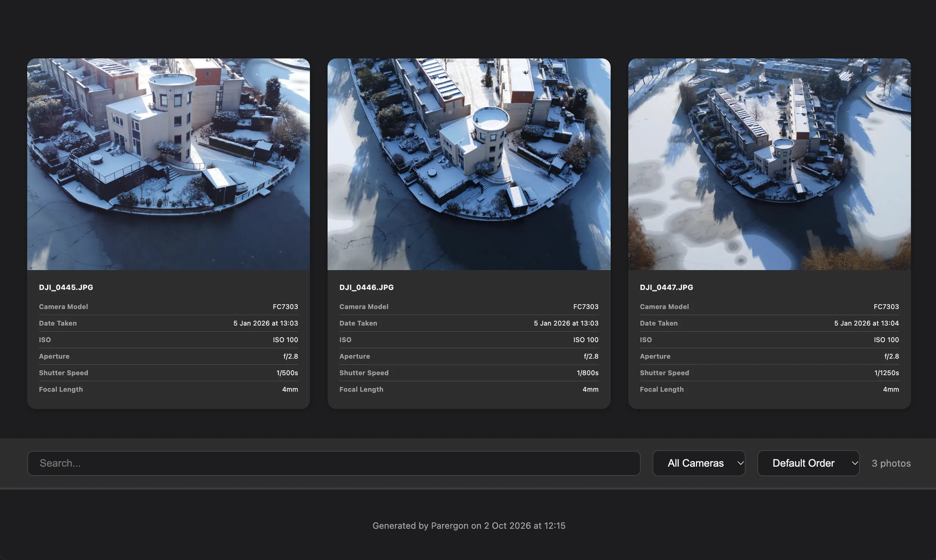Click 4mm focal length on DJI_0445 card
Image resolution: width=936 pixels, height=560 pixels.
tap(290, 389)
